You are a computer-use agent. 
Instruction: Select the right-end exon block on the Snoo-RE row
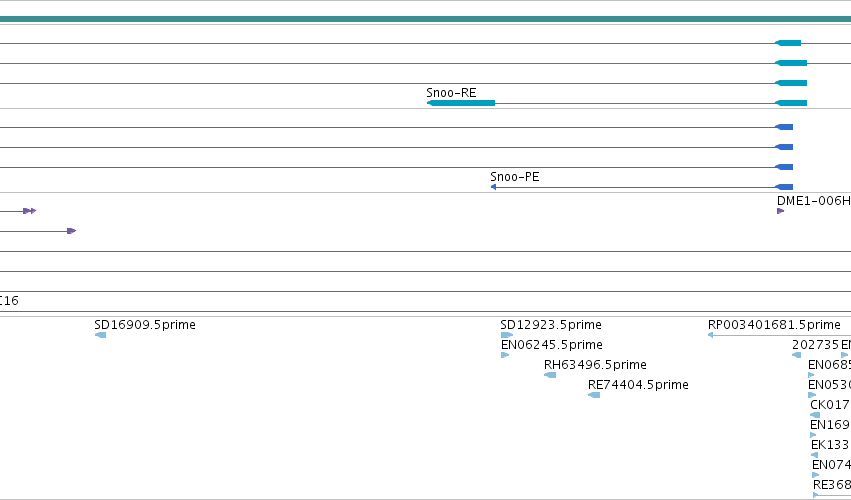[x=791, y=103]
